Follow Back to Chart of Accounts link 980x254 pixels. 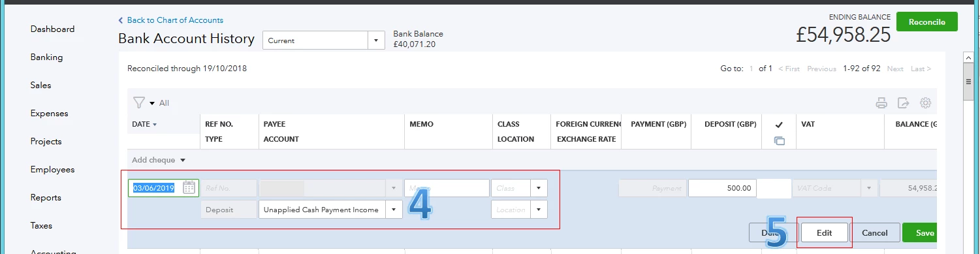point(175,20)
